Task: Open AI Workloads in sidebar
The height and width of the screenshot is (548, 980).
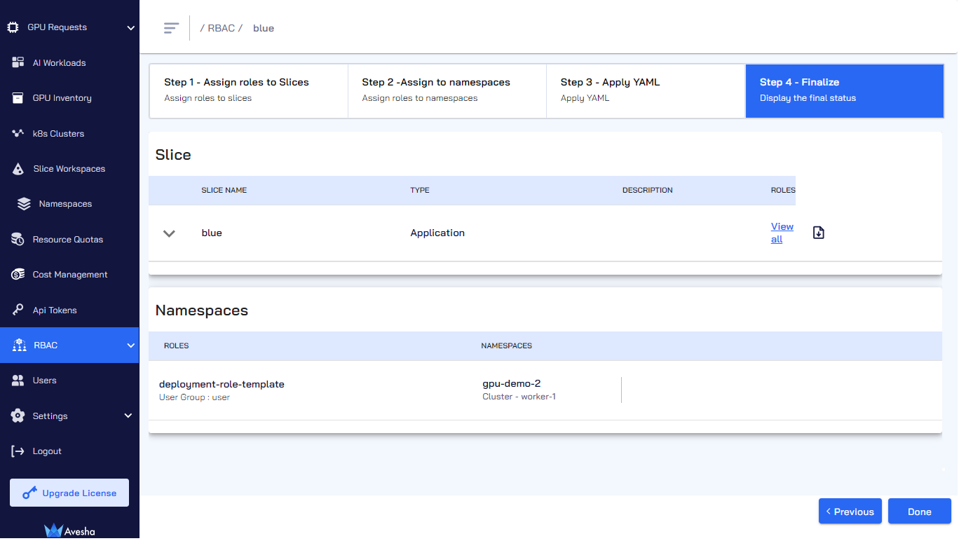Action: point(69,63)
